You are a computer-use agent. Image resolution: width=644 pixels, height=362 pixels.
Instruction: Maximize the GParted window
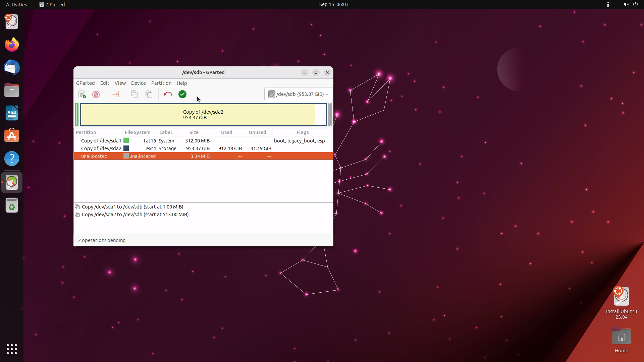coord(316,72)
